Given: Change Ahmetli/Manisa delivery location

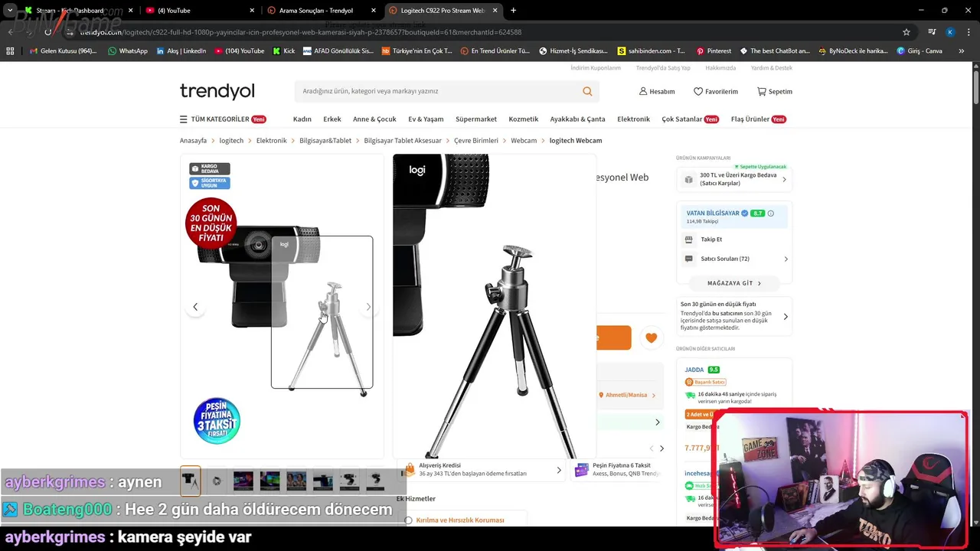Looking at the screenshot, I should pos(627,395).
